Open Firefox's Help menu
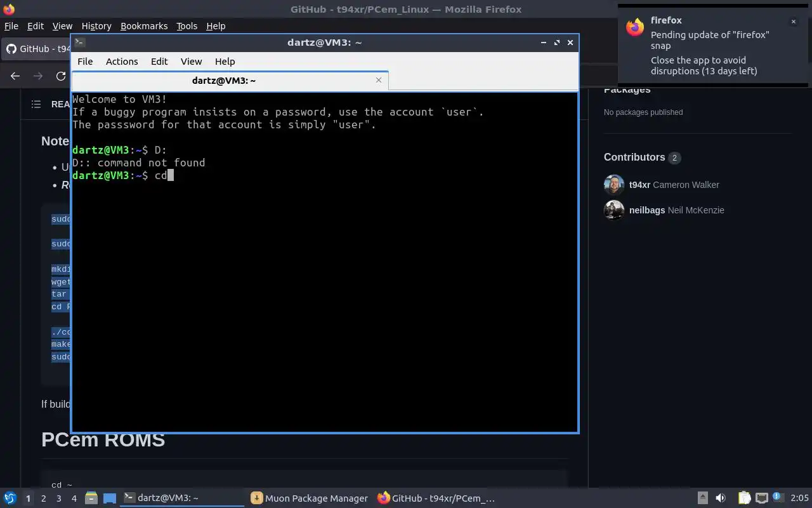The width and height of the screenshot is (812, 508). pyautogui.click(x=216, y=26)
